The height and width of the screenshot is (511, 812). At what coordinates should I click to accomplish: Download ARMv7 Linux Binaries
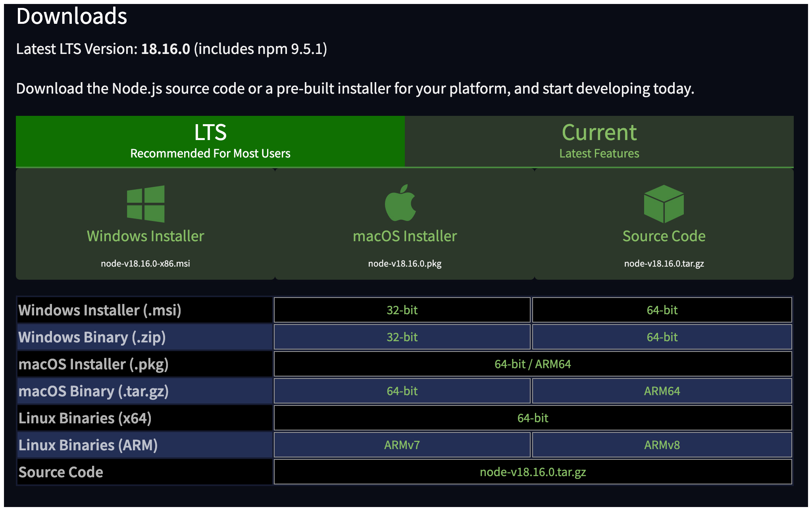402,445
